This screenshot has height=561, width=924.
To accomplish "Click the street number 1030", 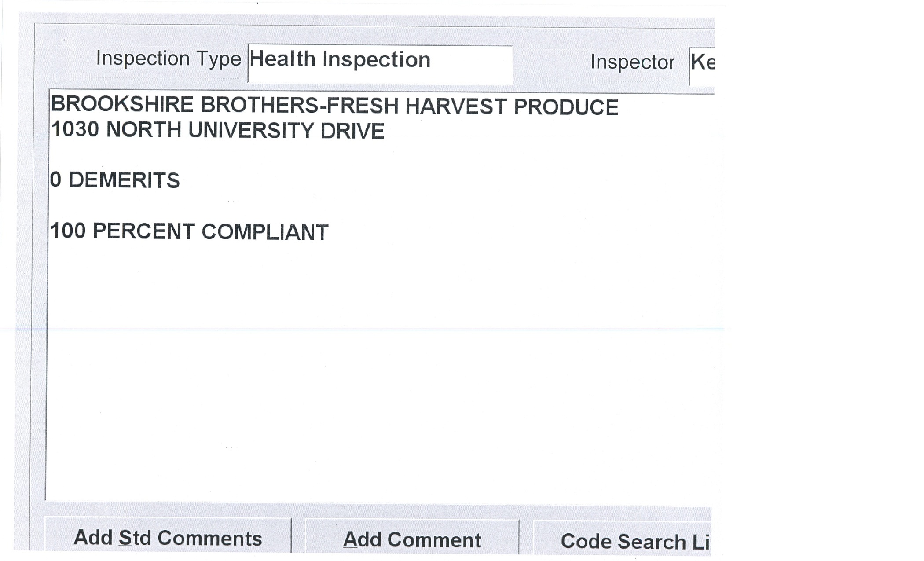I will (x=75, y=129).
